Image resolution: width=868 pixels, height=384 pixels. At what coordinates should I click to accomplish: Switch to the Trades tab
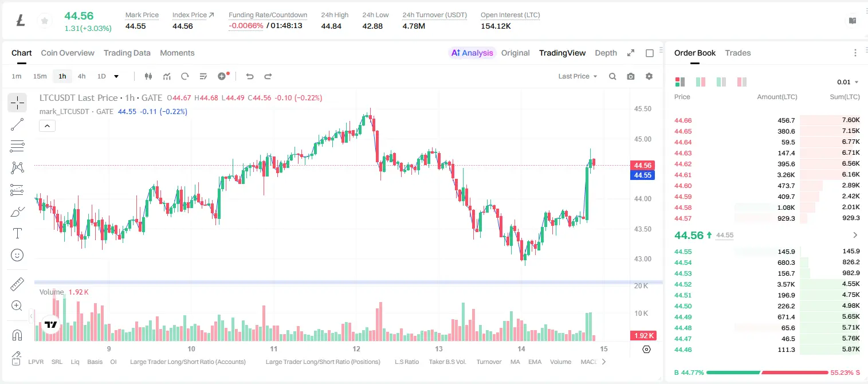737,53
